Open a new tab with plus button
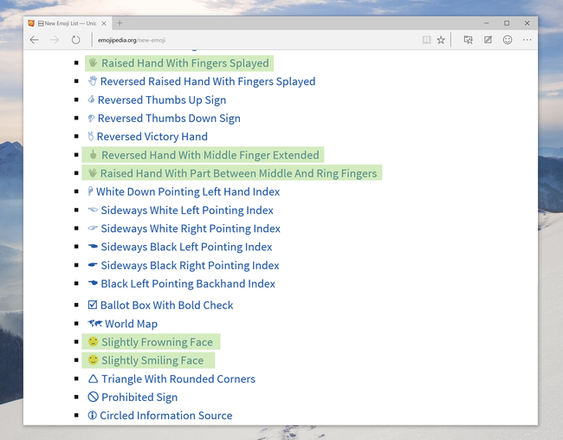Screen dimensions: 563x440 pyautogui.click(x=120, y=23)
